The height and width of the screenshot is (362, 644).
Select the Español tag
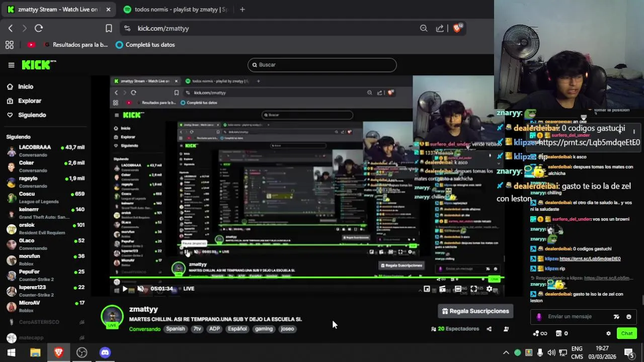pyautogui.click(x=237, y=329)
